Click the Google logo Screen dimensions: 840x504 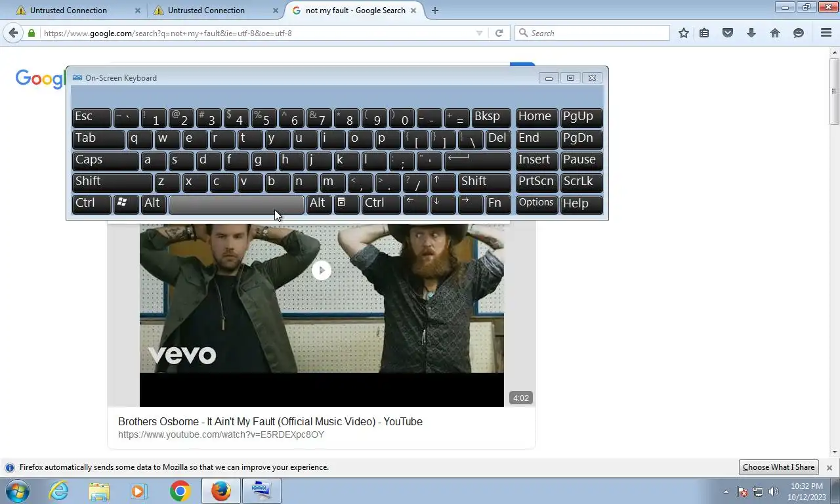[41, 79]
